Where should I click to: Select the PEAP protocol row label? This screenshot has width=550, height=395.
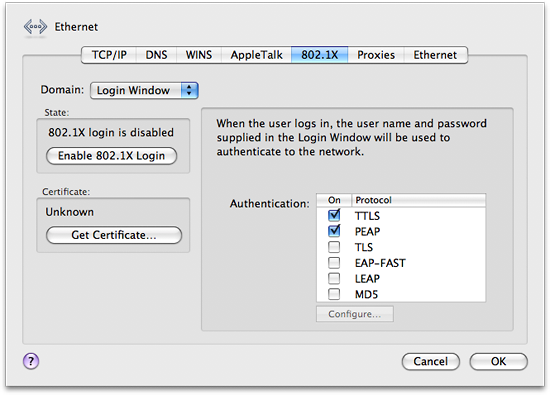coord(367,232)
